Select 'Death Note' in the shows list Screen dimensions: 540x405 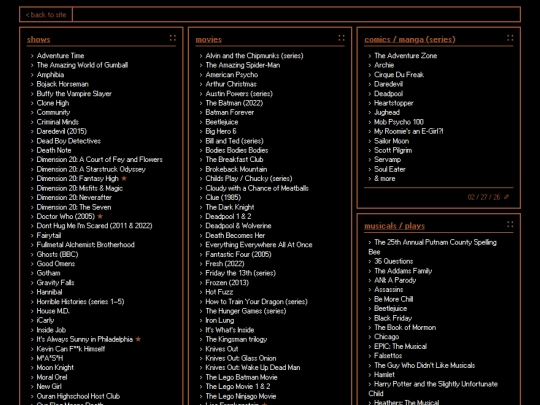pos(54,150)
